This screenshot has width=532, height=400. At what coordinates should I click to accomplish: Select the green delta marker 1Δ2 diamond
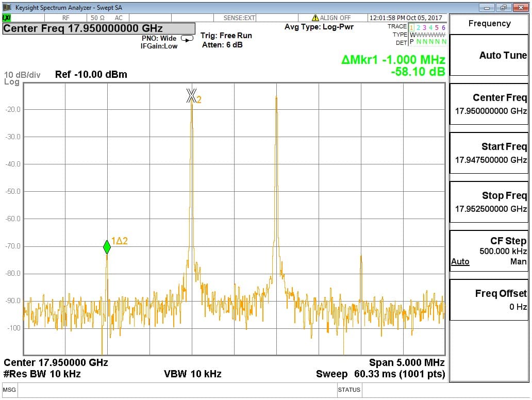tap(107, 247)
